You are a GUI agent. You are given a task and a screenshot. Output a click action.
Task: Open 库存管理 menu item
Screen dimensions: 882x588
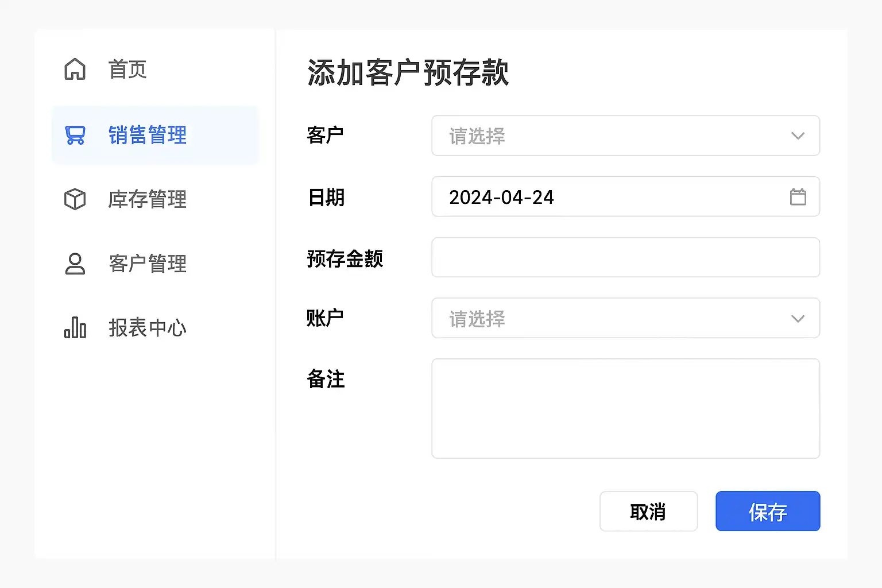pos(148,199)
